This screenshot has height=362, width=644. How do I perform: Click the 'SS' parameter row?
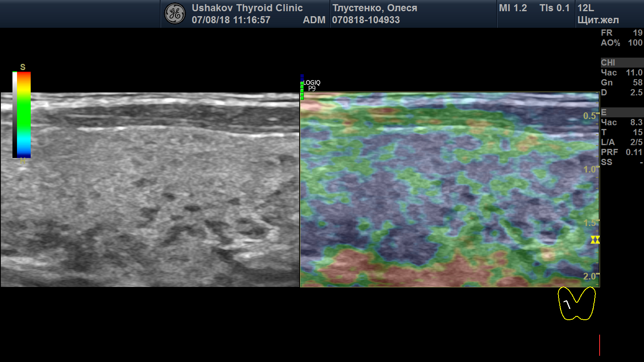tap(622, 162)
